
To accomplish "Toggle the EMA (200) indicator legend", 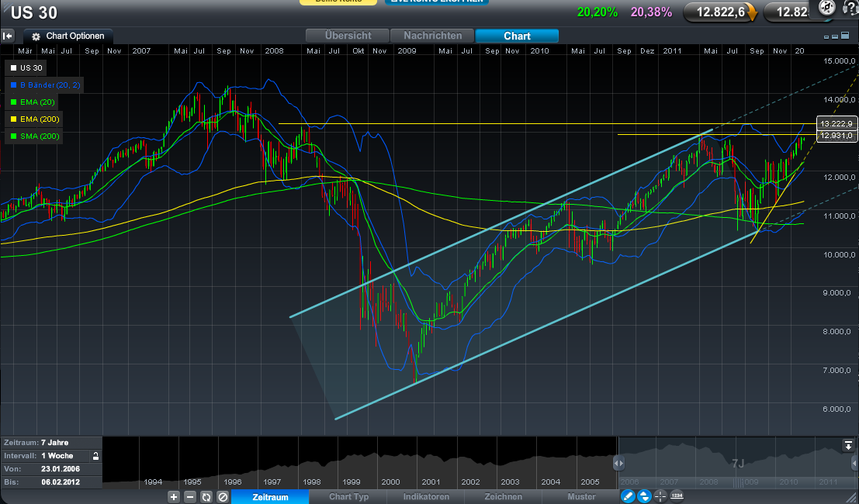I will click(34, 119).
